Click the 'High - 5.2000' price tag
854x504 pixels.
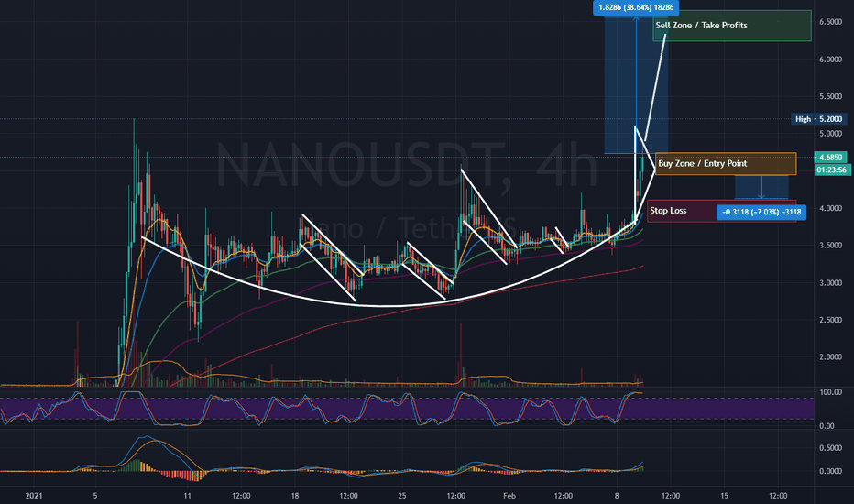pyautogui.click(x=818, y=119)
